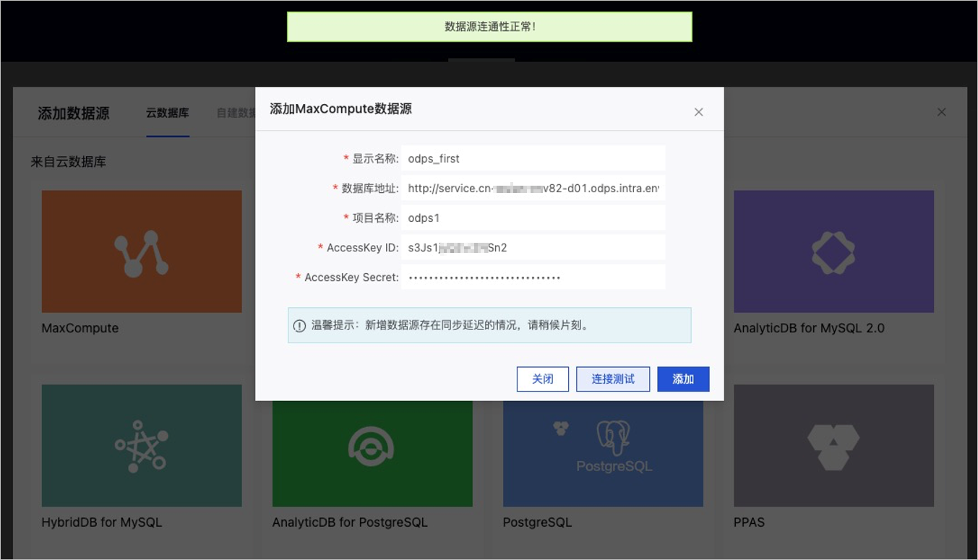
Task: Edit the 显示名称 field odps_first
Action: click(x=533, y=158)
